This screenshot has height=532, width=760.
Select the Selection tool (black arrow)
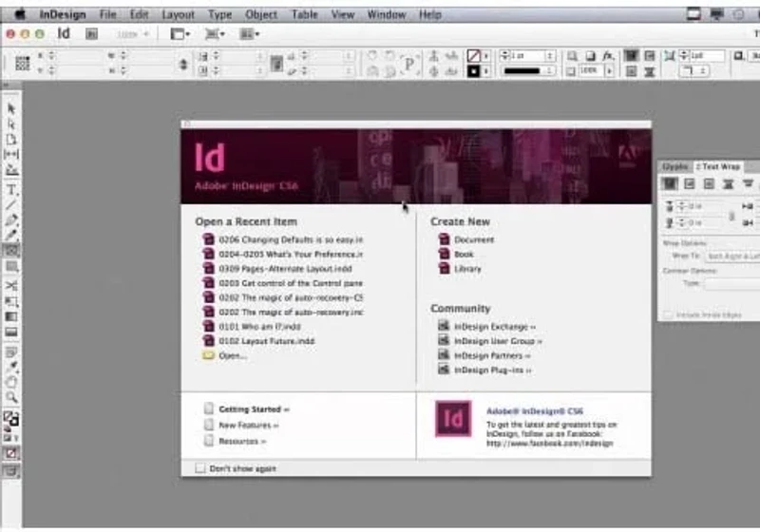click(x=11, y=109)
